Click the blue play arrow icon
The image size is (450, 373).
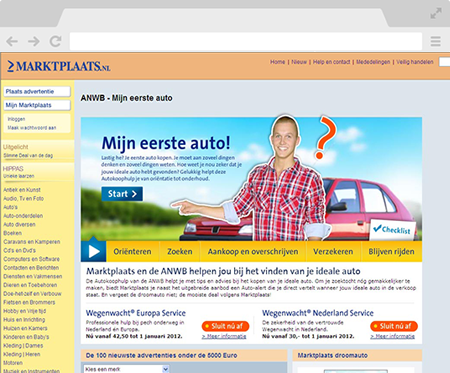94,251
